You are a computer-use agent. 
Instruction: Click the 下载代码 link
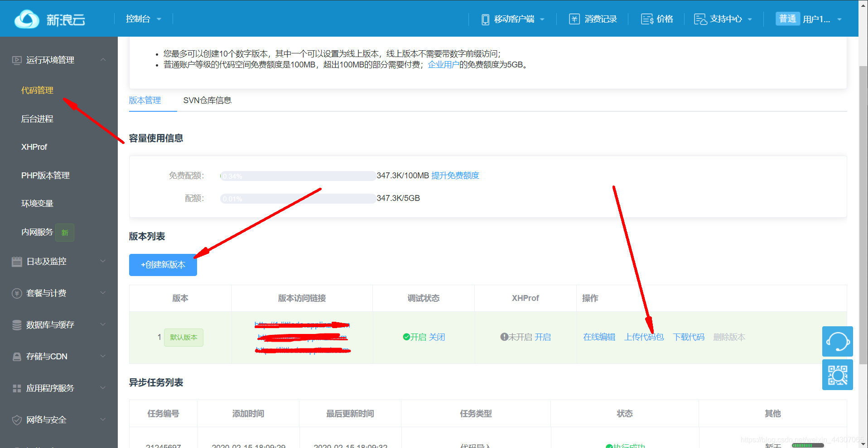pyautogui.click(x=689, y=337)
